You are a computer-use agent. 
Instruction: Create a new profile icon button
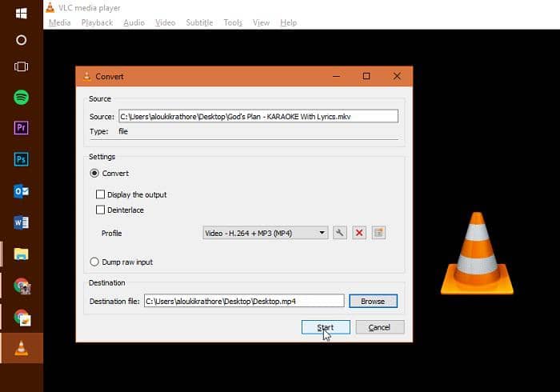(x=379, y=233)
